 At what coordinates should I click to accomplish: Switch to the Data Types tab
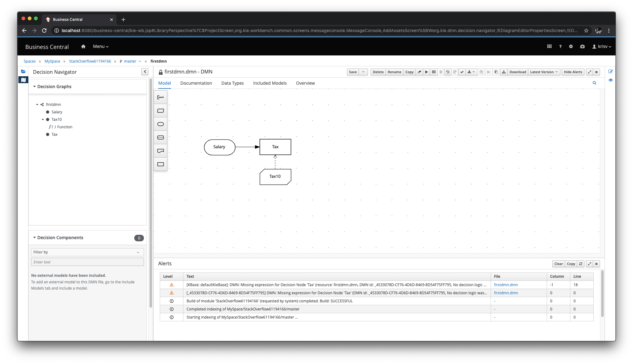[232, 83]
